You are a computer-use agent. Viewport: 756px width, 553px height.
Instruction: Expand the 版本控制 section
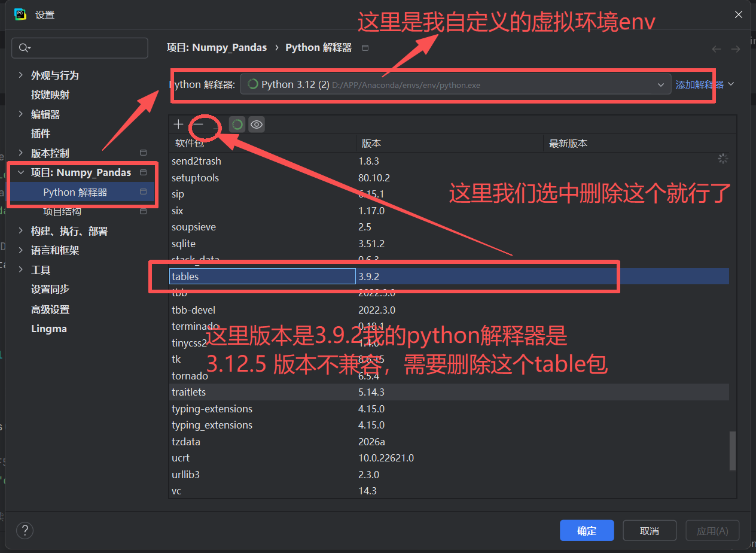(21, 153)
